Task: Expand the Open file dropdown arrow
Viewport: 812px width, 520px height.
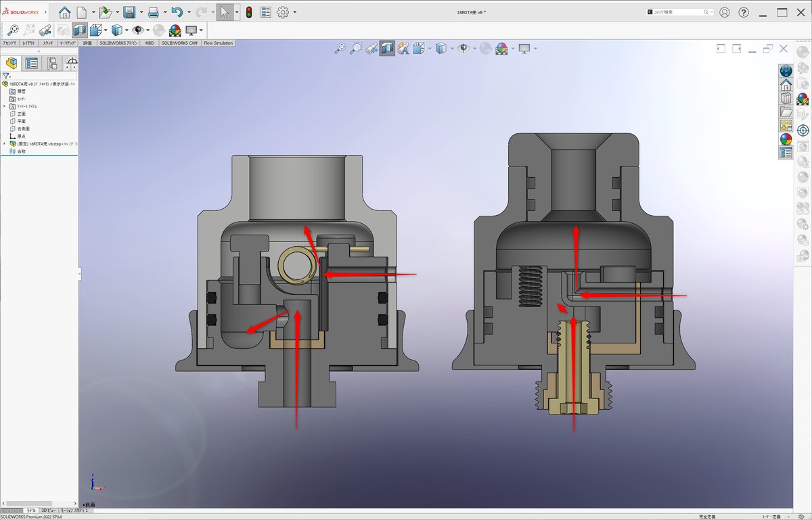Action: (x=116, y=13)
